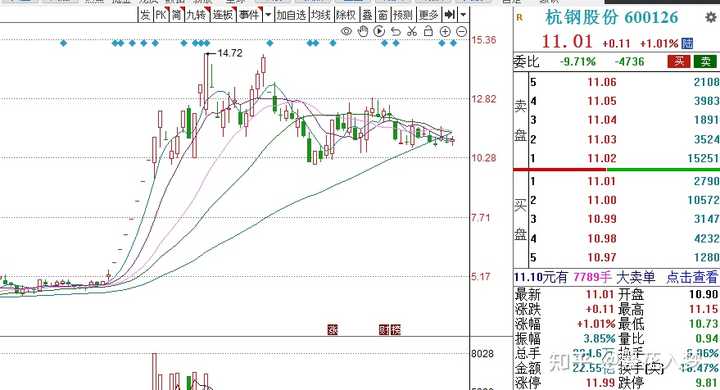Toggle the 均线 moving average button
720x390 pixels.
point(321,15)
